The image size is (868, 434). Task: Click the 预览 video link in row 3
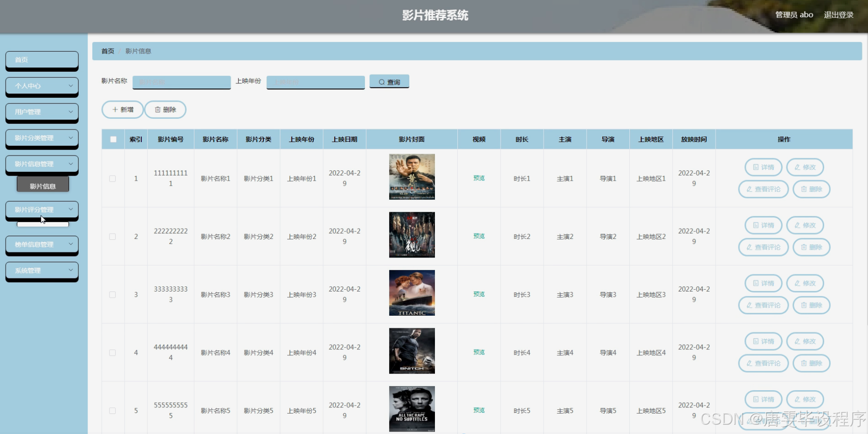tap(479, 294)
